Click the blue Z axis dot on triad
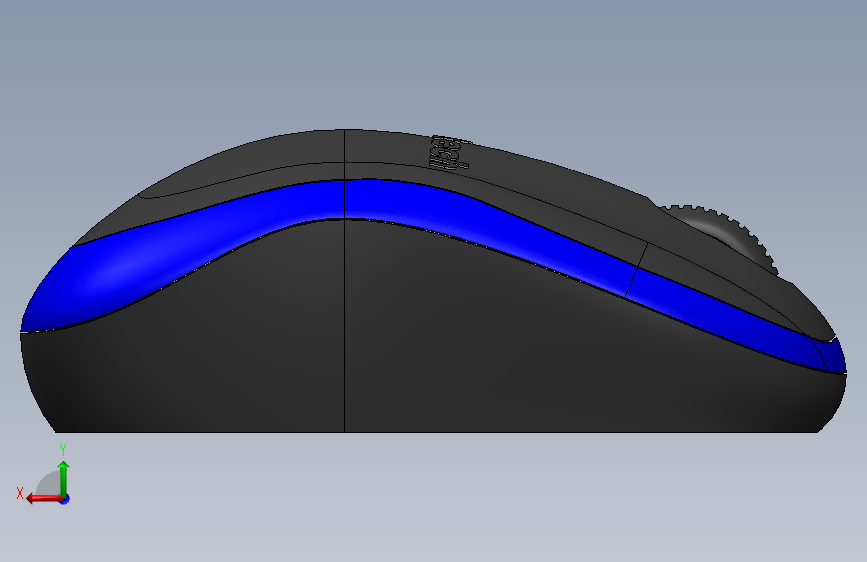The width and height of the screenshot is (867, 562). 65,499
